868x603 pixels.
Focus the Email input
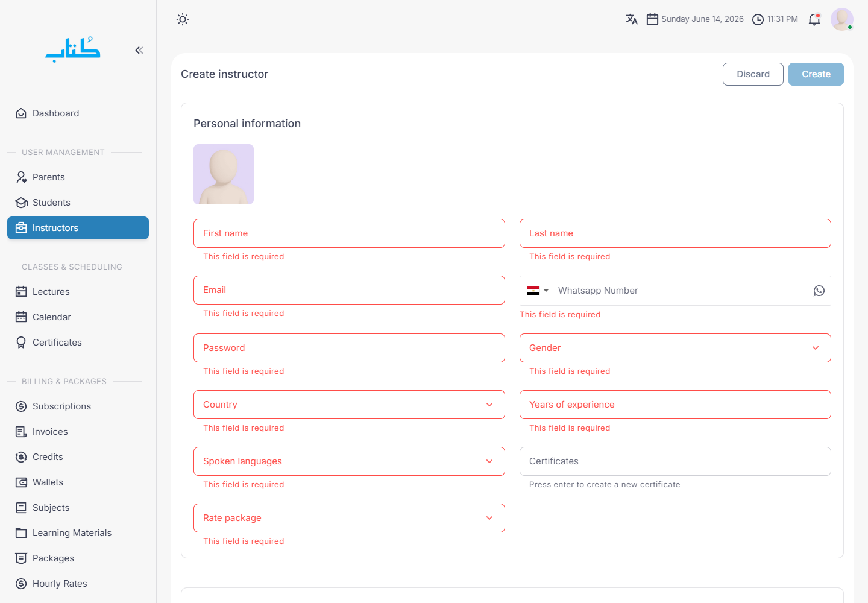(349, 290)
